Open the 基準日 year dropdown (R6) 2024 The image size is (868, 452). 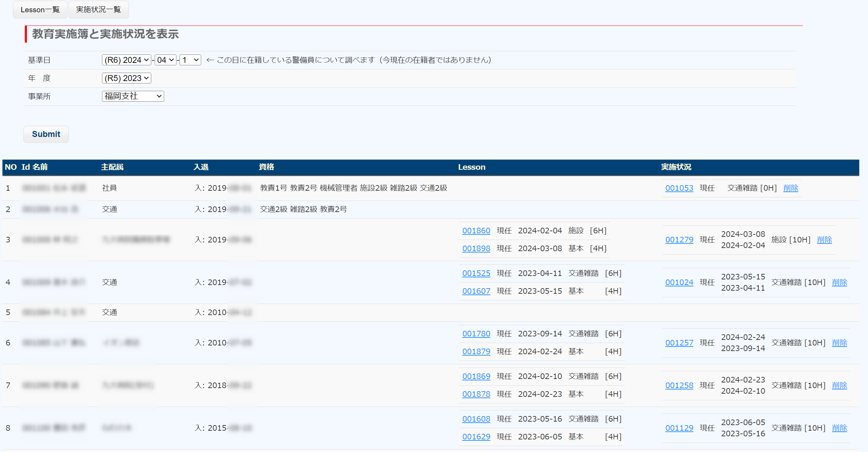[126, 60]
